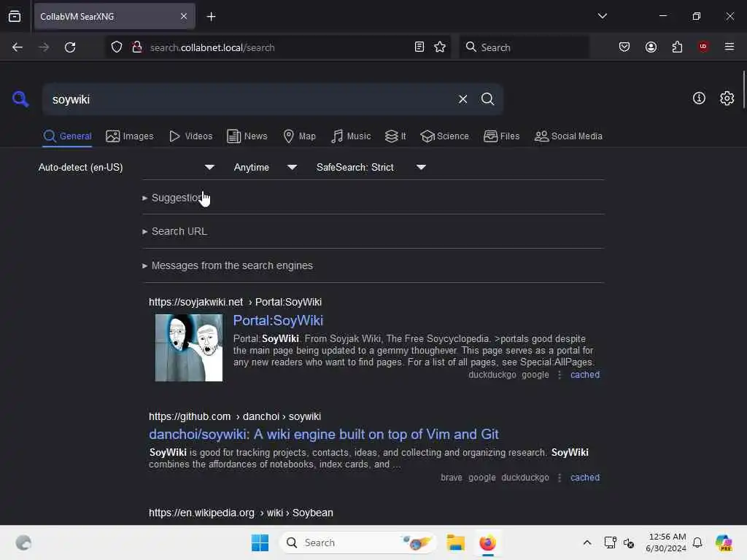Viewport: 747px width, 560px height.
Task: Show hidden tray icons chevron
Action: pos(587,542)
